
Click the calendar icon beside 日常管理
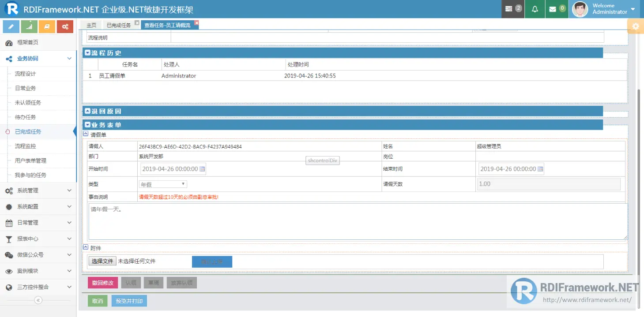tap(9, 223)
